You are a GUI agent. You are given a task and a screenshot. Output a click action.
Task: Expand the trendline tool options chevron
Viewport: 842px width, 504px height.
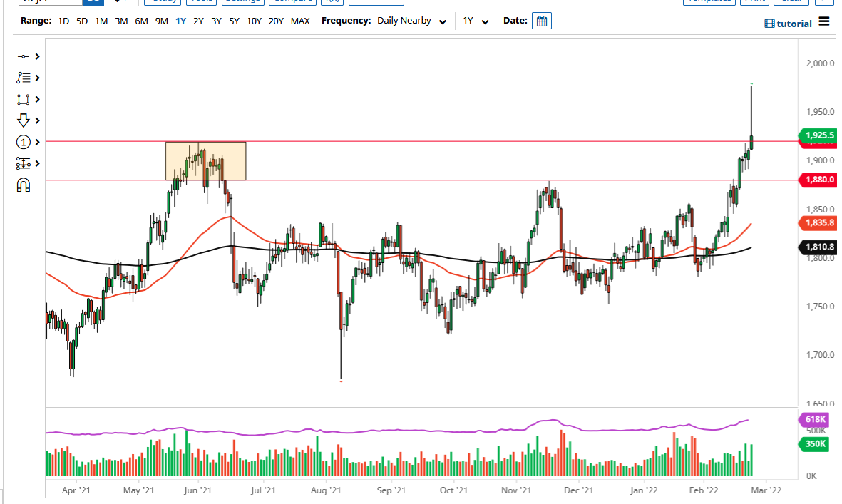click(x=35, y=56)
